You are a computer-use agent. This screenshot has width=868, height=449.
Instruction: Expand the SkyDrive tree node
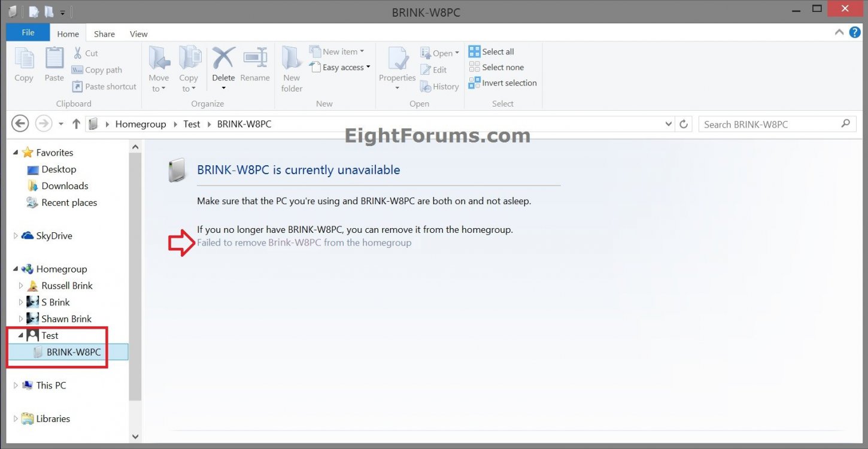pos(16,236)
